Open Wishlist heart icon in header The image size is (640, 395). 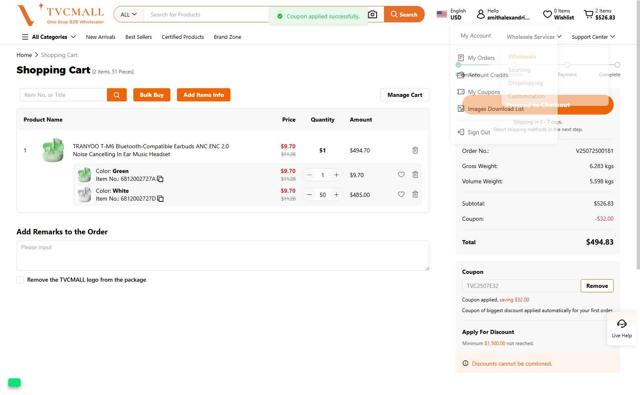[547, 14]
